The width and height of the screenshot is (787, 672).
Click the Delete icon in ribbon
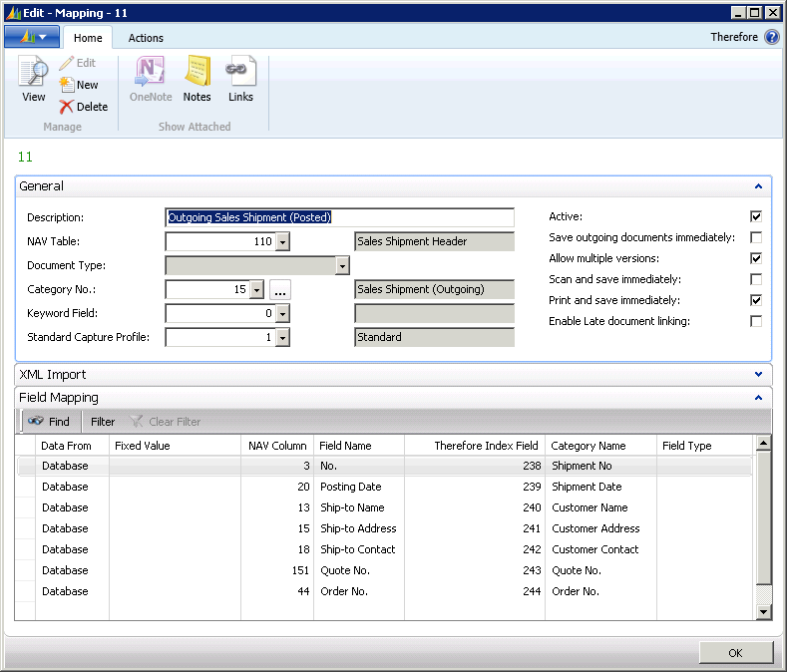tap(68, 107)
